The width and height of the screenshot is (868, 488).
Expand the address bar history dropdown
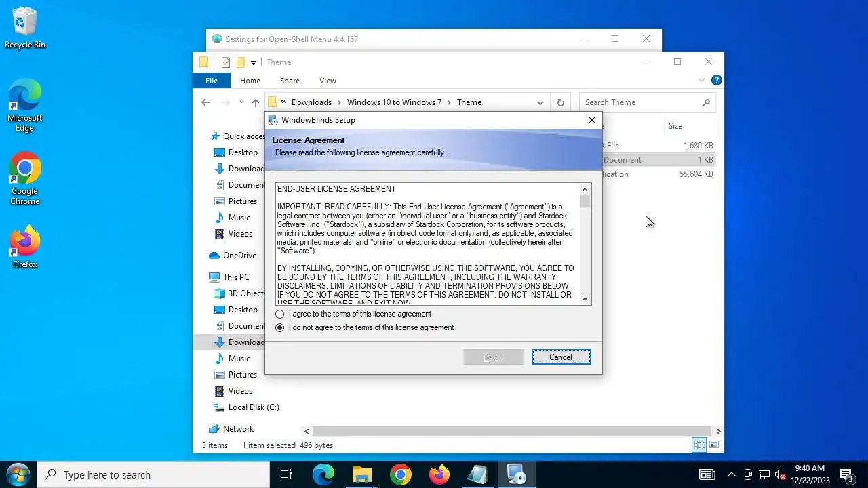pos(540,102)
